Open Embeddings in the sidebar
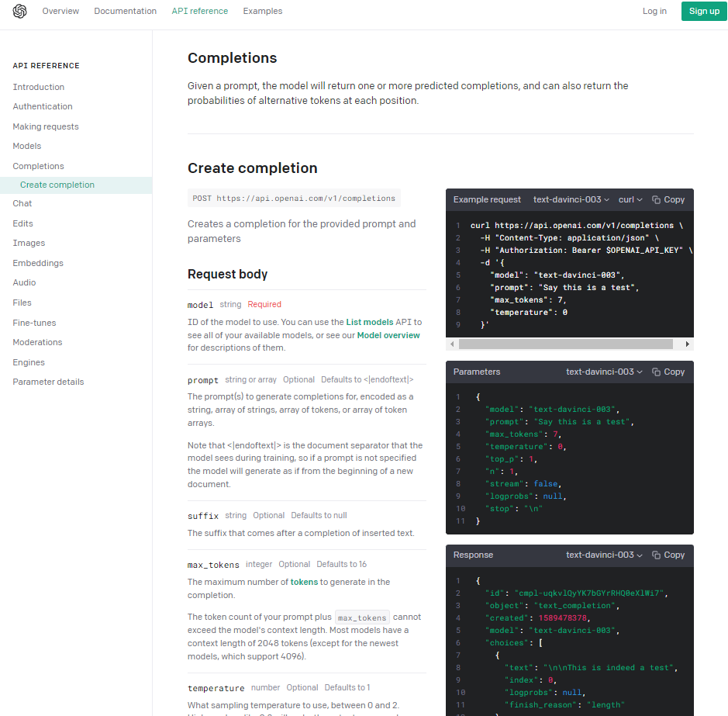Screen dimensions: 728x716 pos(38,263)
